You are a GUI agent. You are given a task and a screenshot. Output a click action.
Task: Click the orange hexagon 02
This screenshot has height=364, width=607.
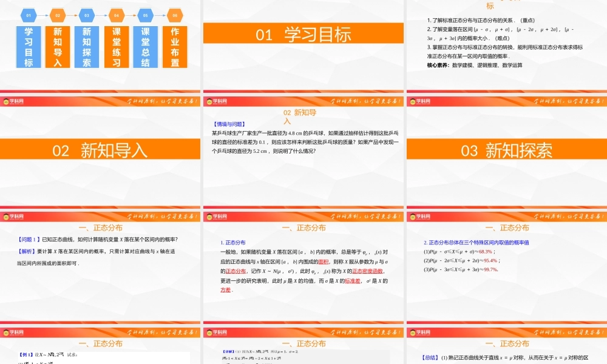point(58,15)
